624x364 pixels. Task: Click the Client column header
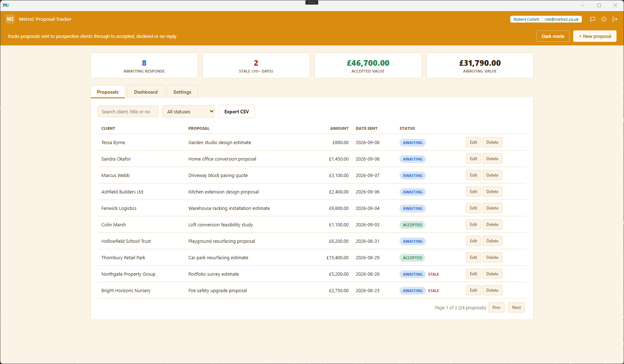point(108,128)
